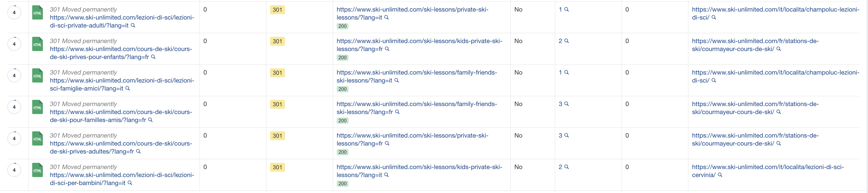Click magnifier after kids-private-ski-lessons/?lang=fr URL
The image size is (868, 193).
(x=387, y=49)
